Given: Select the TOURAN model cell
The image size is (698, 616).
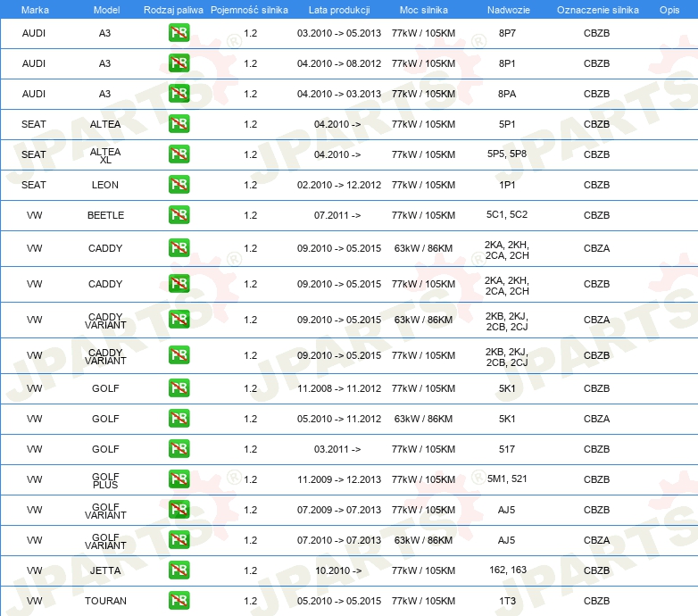Looking at the screenshot, I should point(105,601).
